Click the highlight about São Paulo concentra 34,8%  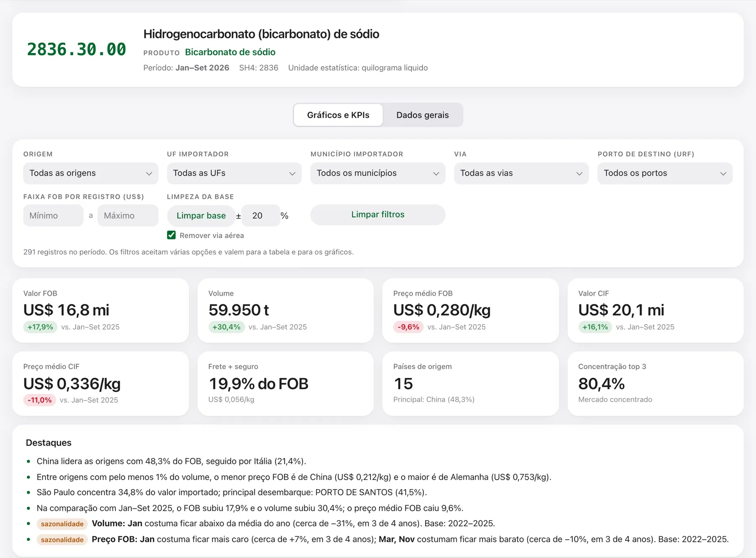pos(231,493)
